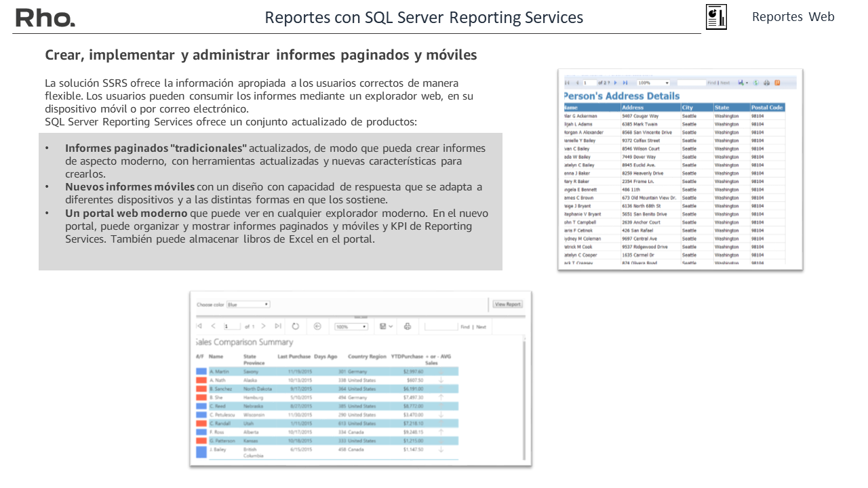Refresh the Person's Address Details report
This screenshot has height=488, width=868.
pyautogui.click(x=755, y=83)
